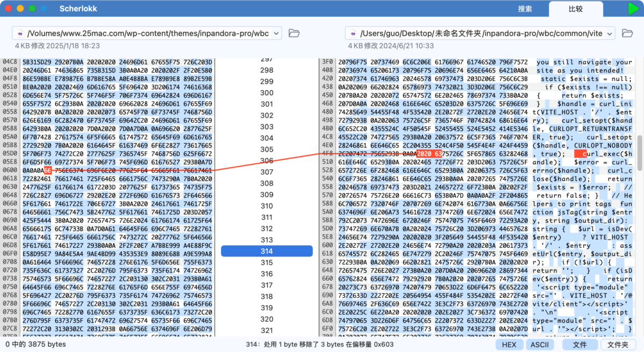Select difference 304 in the list
644x352 pixels.
click(x=267, y=138)
